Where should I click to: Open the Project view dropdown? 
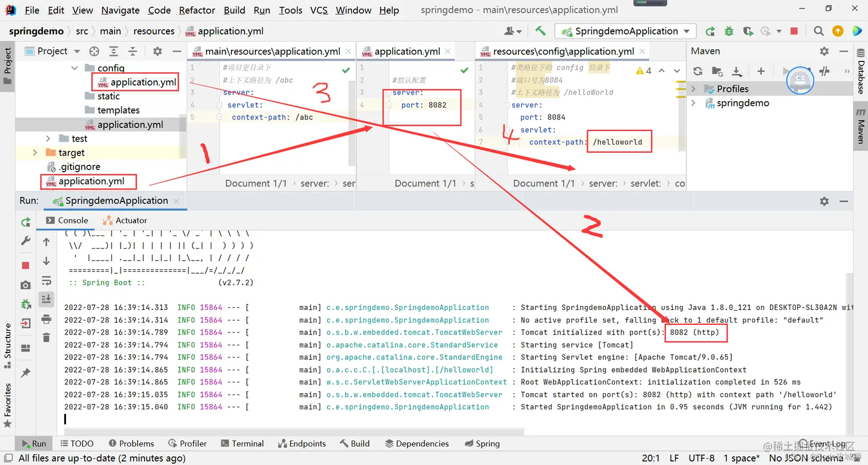52,51
